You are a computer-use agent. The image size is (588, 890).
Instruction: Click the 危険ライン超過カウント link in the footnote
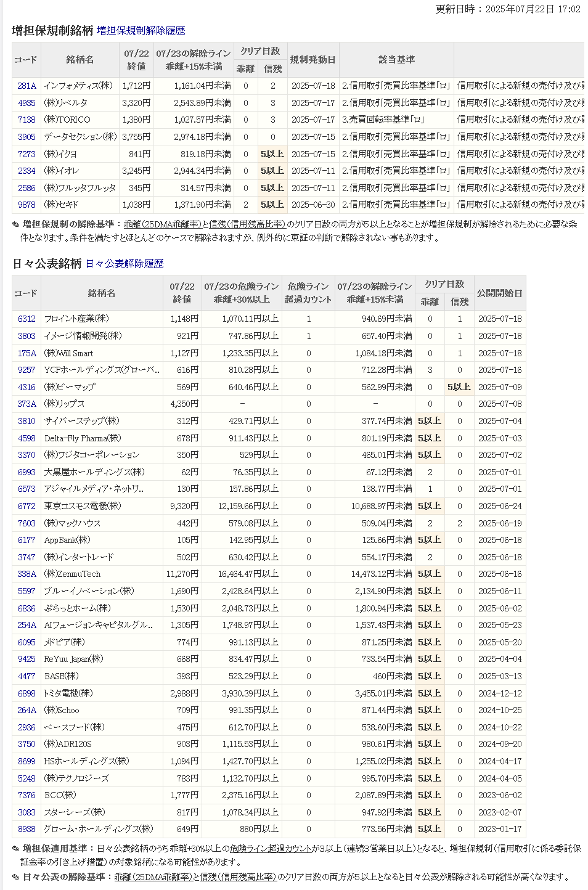(x=271, y=849)
